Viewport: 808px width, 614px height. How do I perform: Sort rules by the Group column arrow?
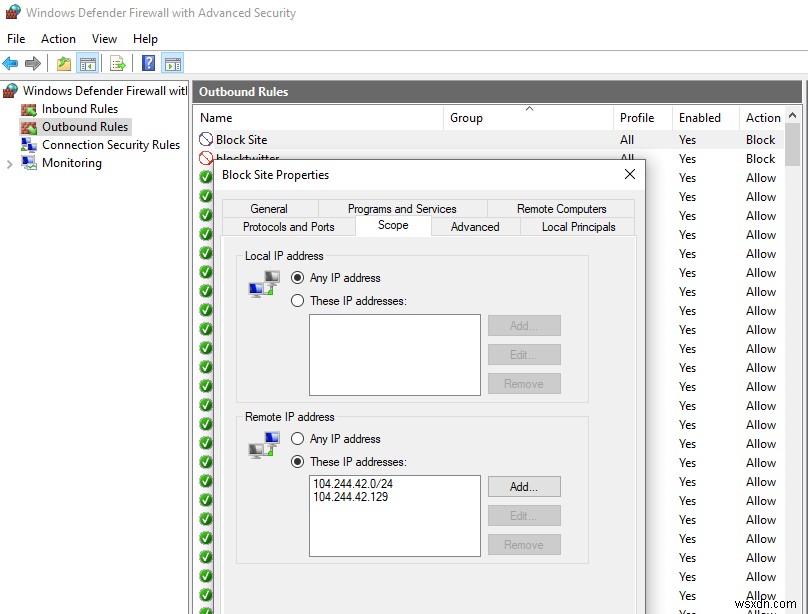point(529,108)
